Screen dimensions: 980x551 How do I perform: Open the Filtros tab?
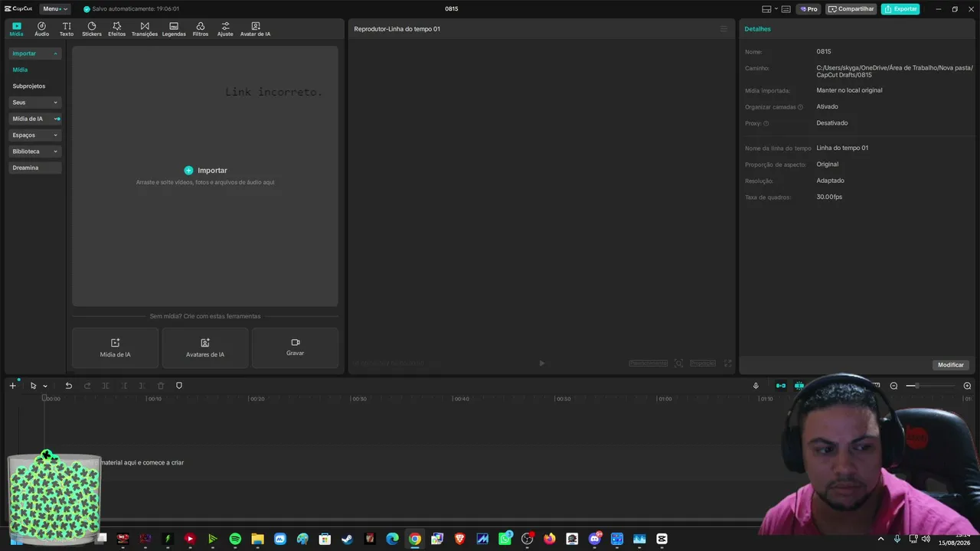(201, 29)
